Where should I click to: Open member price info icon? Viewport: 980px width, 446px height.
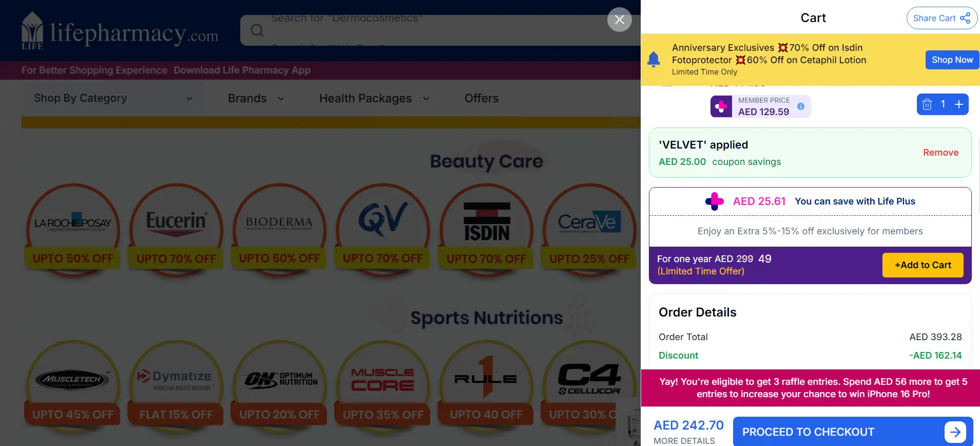pos(800,106)
